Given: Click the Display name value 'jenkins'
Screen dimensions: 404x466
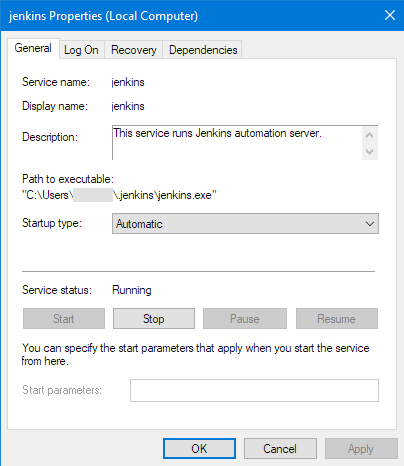Looking at the screenshot, I should [128, 106].
